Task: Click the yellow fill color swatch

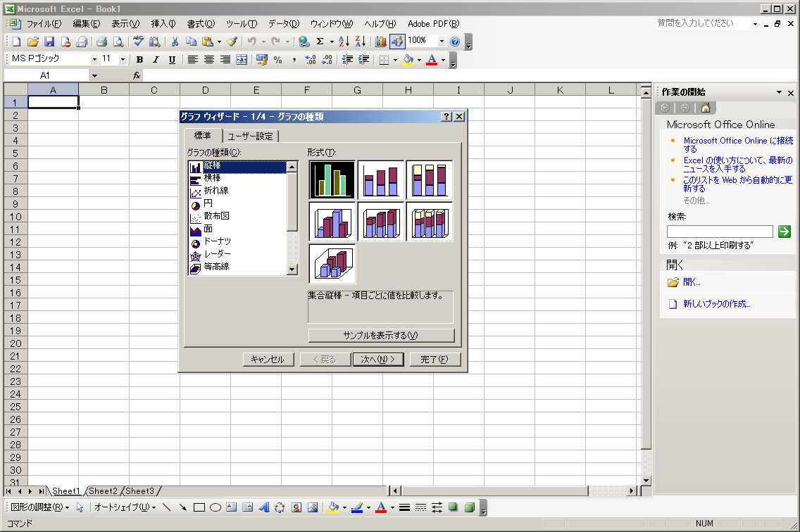Action: click(408, 60)
